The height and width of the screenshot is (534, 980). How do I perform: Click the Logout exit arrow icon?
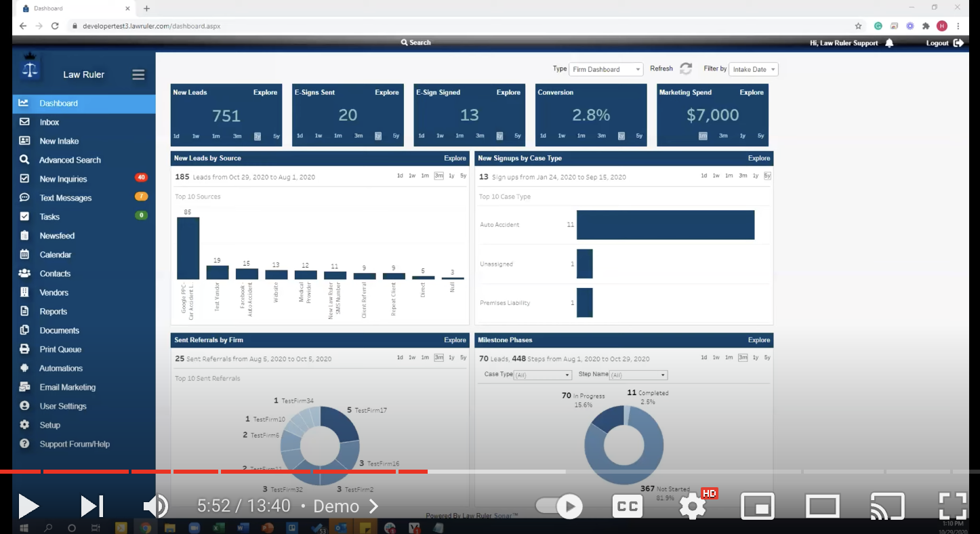958,43
